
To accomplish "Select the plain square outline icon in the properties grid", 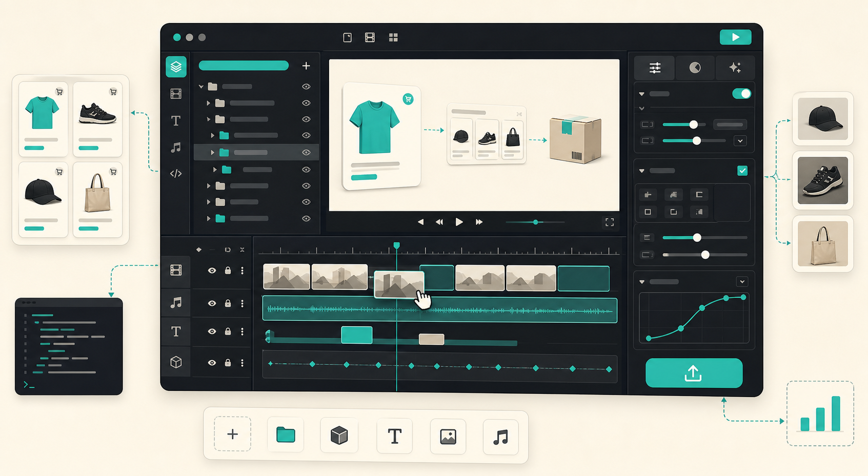I will pyautogui.click(x=648, y=212).
